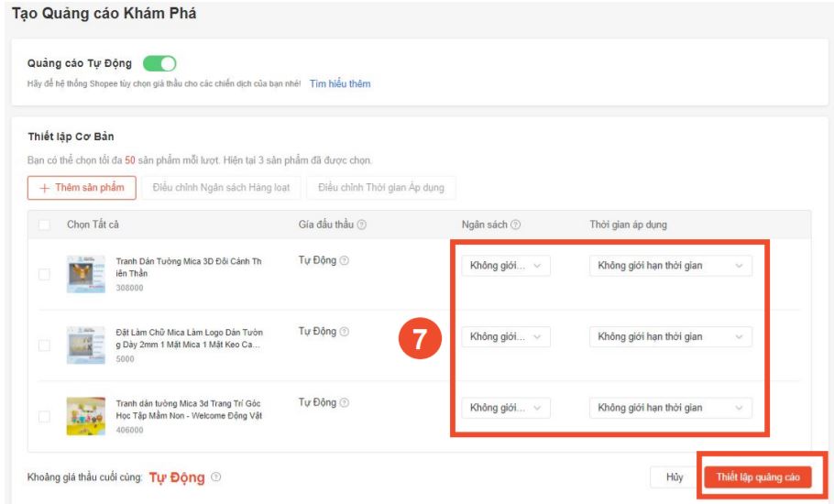Click help icon next to second row Tự Động
834x504 pixels.
click(x=345, y=332)
